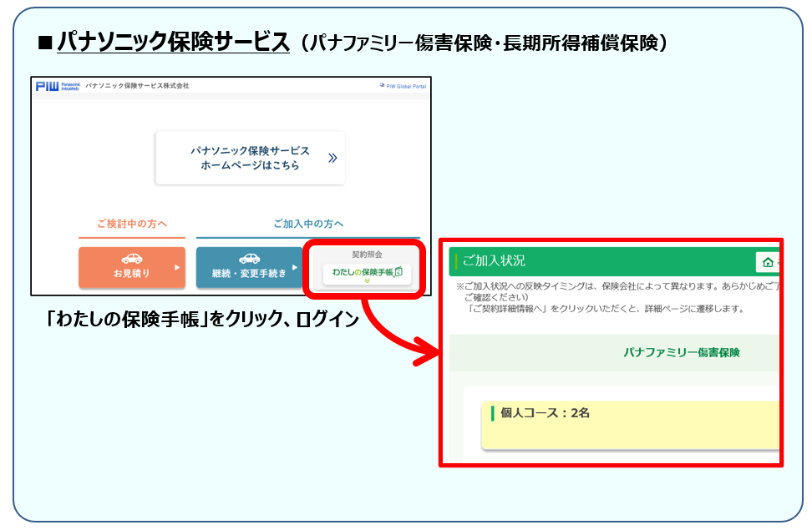Select the home icon on ご加入状況 header
This screenshot has width=812, height=530.
click(768, 263)
